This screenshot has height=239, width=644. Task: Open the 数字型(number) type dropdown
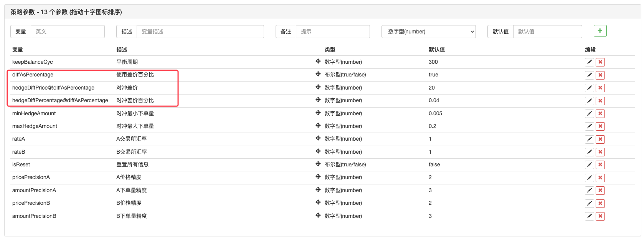point(428,32)
